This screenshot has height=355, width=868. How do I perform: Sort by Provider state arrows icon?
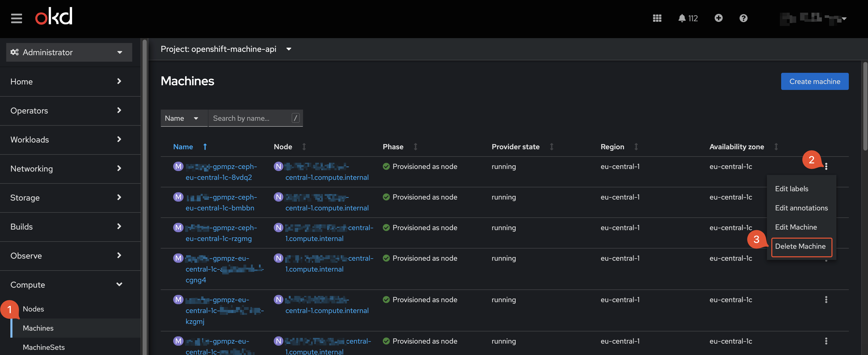pos(552,147)
